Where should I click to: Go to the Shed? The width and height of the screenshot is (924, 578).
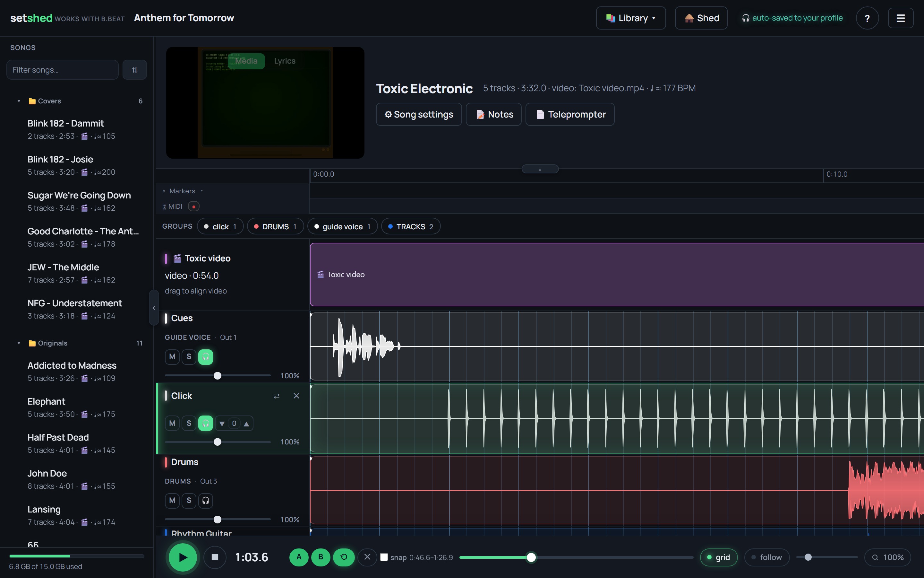701,18
